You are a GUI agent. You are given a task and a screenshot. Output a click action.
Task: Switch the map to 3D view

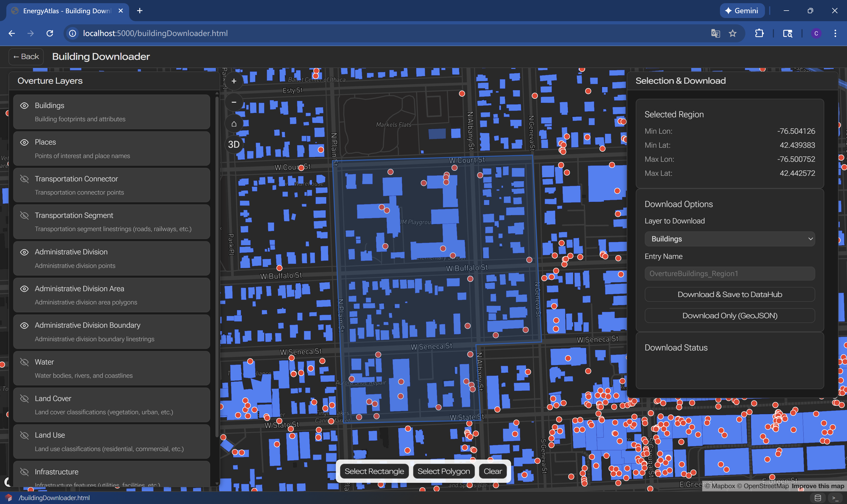(234, 145)
